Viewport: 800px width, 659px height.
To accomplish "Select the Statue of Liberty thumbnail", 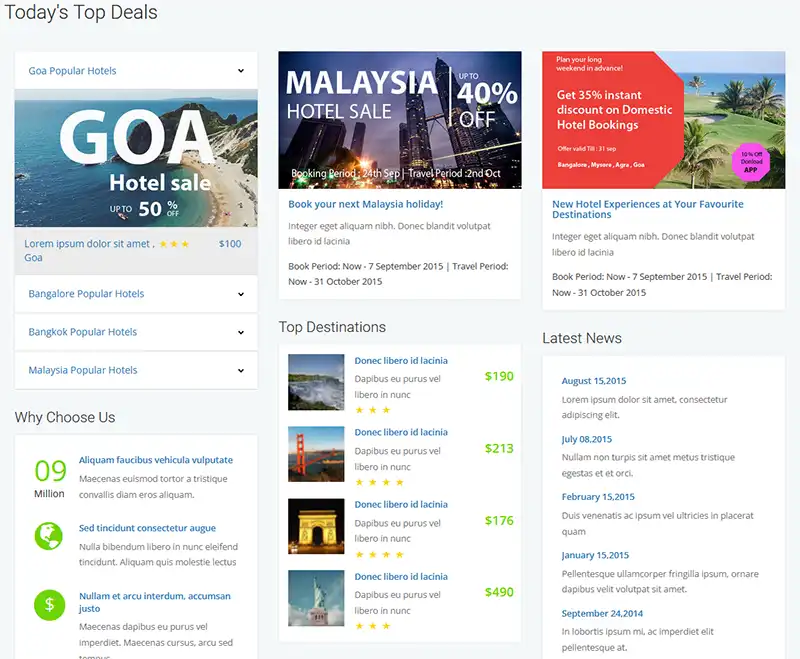I will (x=316, y=598).
